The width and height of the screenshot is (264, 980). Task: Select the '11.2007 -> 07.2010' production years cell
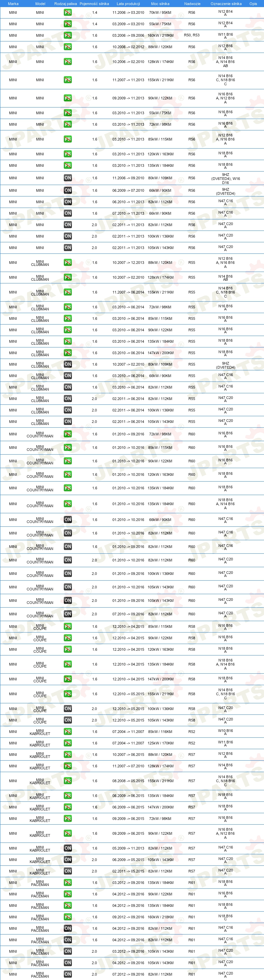click(128, 766)
